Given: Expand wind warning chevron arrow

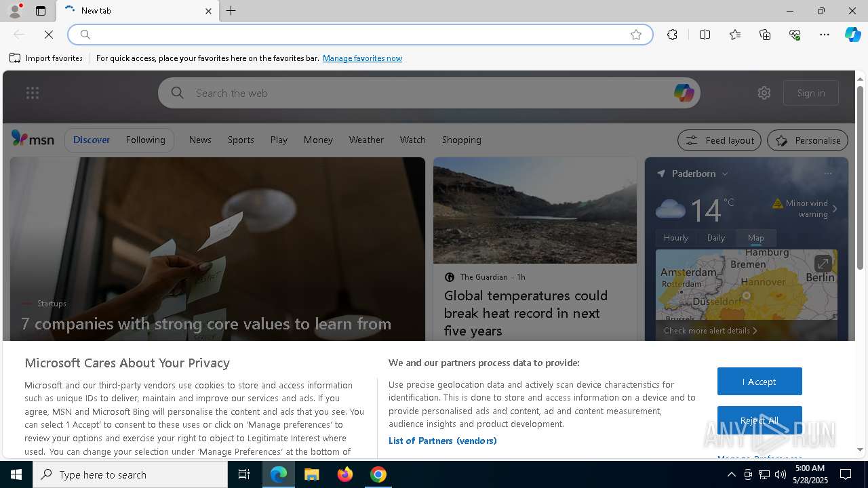Looking at the screenshot, I should [835, 209].
